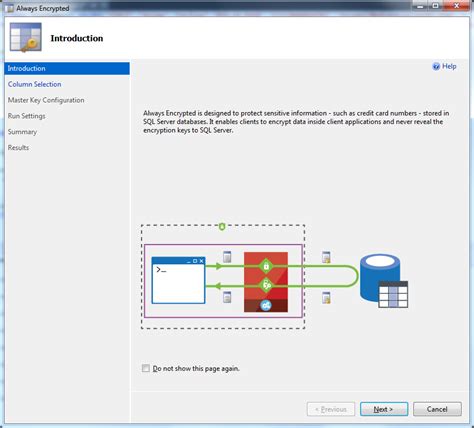Screen dimensions: 474x428
Task: Click the Cancel button
Action: tap(437, 409)
